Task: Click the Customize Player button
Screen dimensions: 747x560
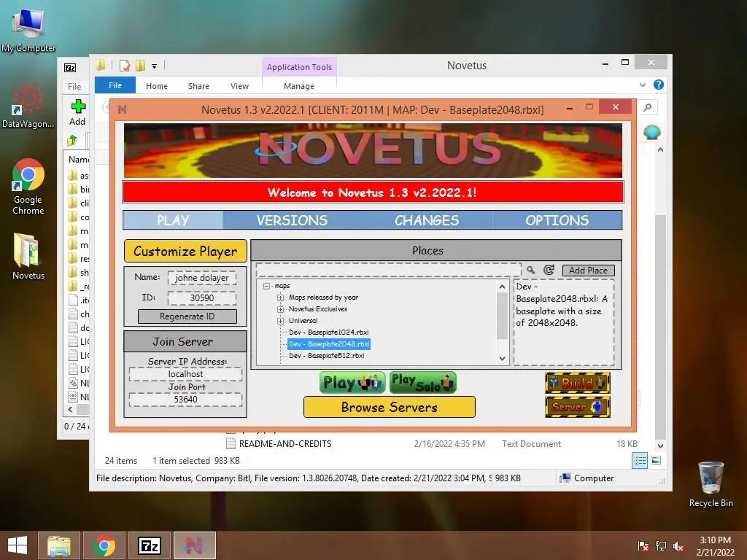Action: point(185,251)
